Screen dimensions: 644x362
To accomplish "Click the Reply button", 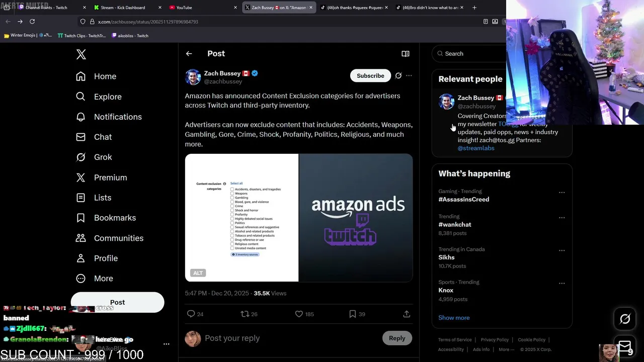I will (397, 338).
